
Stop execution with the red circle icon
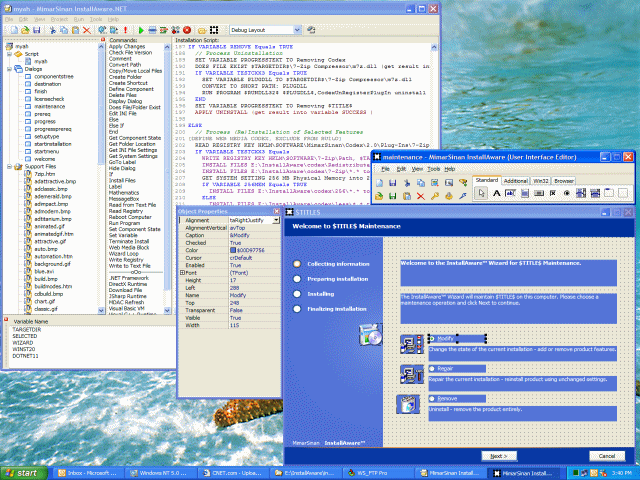click(187, 30)
